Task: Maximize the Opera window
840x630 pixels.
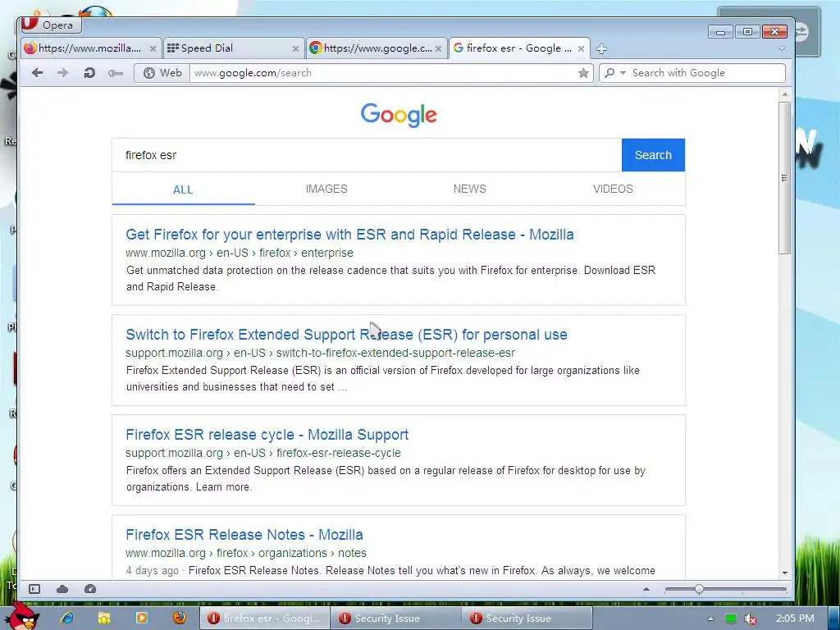Action: coord(747,32)
